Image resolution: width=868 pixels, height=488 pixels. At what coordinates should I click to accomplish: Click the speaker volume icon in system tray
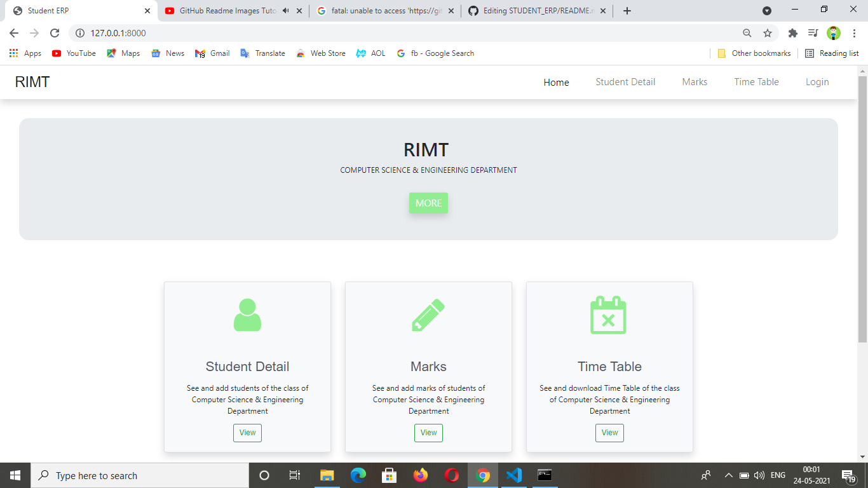pyautogui.click(x=759, y=475)
